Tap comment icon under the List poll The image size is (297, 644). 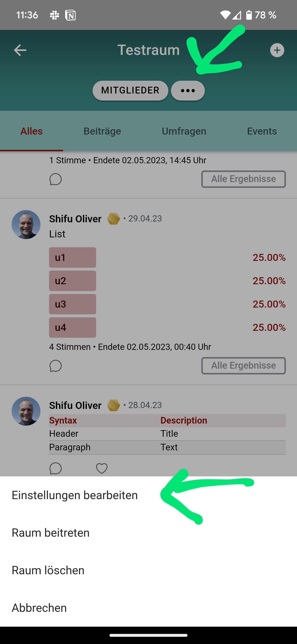(55, 366)
